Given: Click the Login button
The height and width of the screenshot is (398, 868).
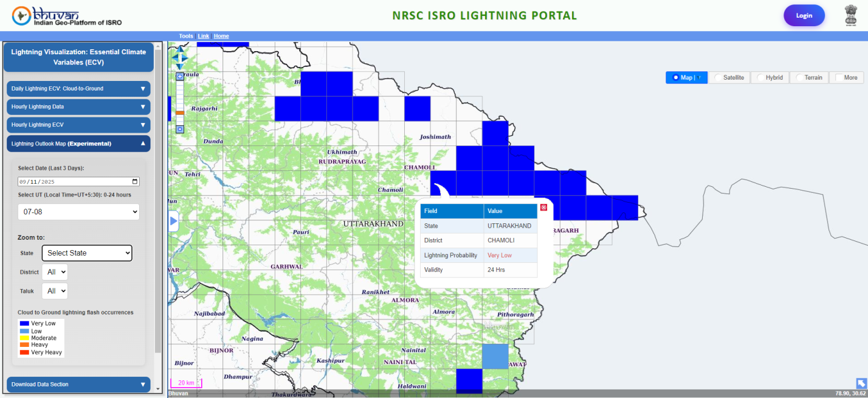Looking at the screenshot, I should click(804, 16).
